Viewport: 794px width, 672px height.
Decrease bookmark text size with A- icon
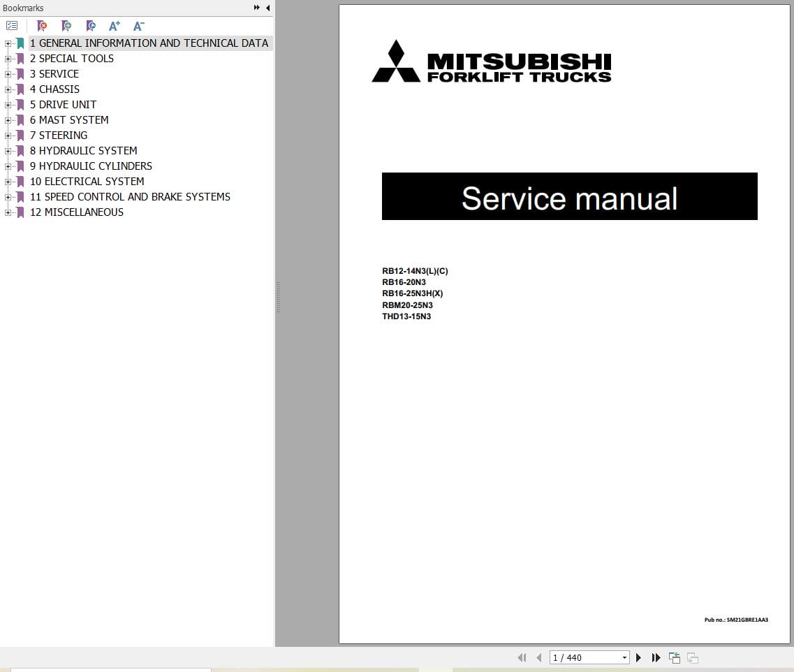point(138,26)
